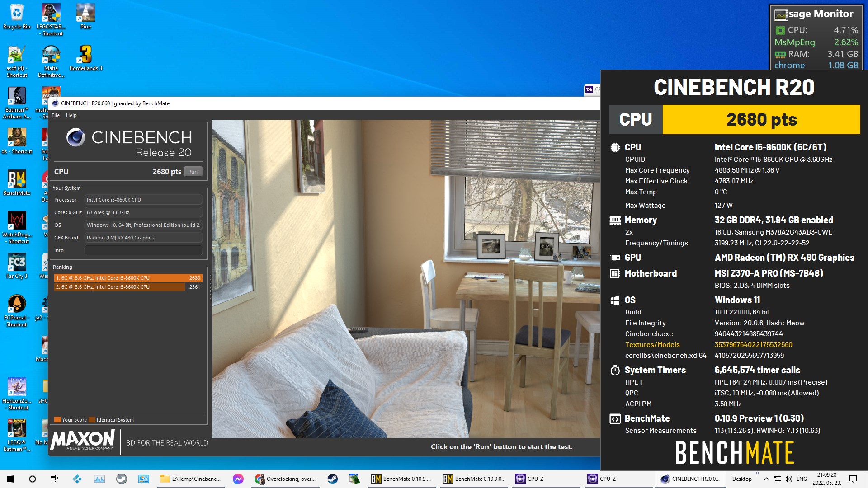Open Kodi from the taskbar
The height and width of the screenshot is (488, 868).
coord(77,479)
